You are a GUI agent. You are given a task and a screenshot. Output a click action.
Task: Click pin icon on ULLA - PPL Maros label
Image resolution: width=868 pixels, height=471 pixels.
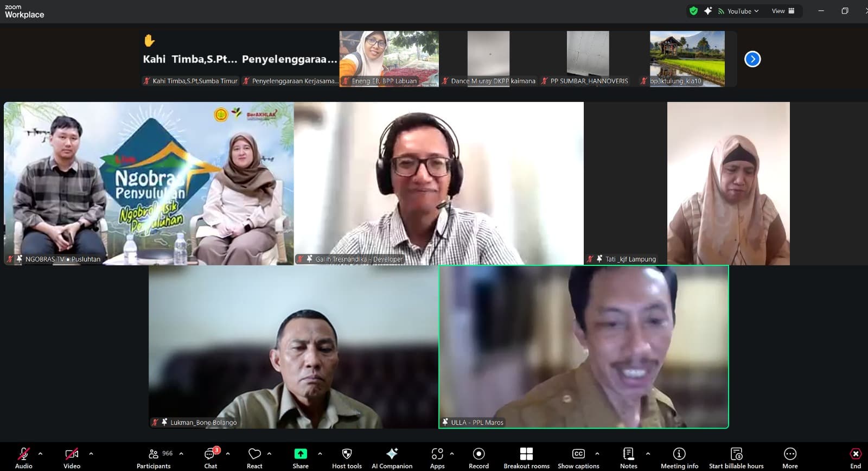coord(445,422)
